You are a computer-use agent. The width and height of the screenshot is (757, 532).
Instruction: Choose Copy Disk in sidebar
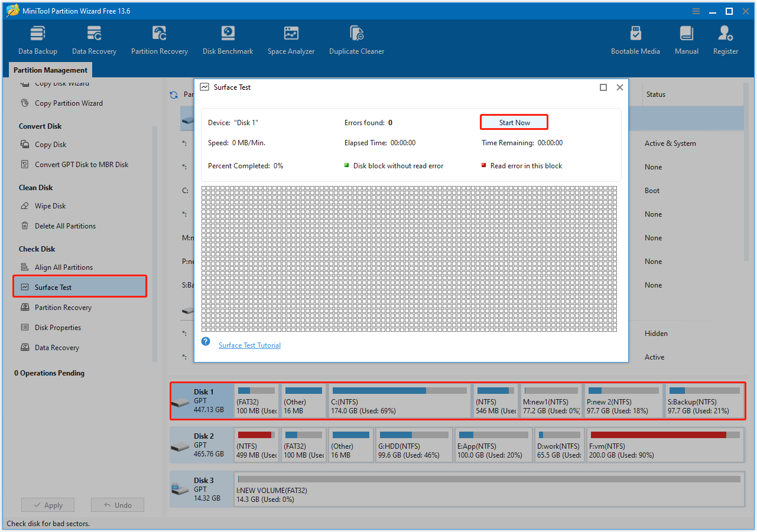tap(50, 145)
